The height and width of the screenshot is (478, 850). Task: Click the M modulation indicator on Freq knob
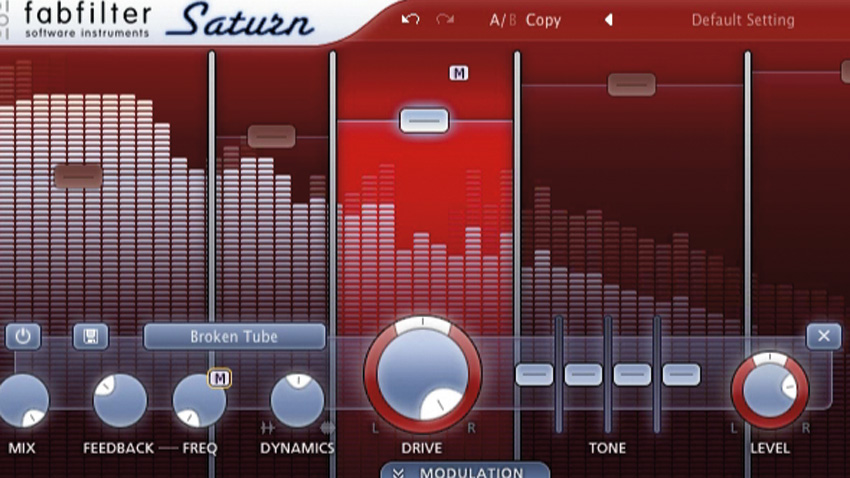pyautogui.click(x=220, y=378)
